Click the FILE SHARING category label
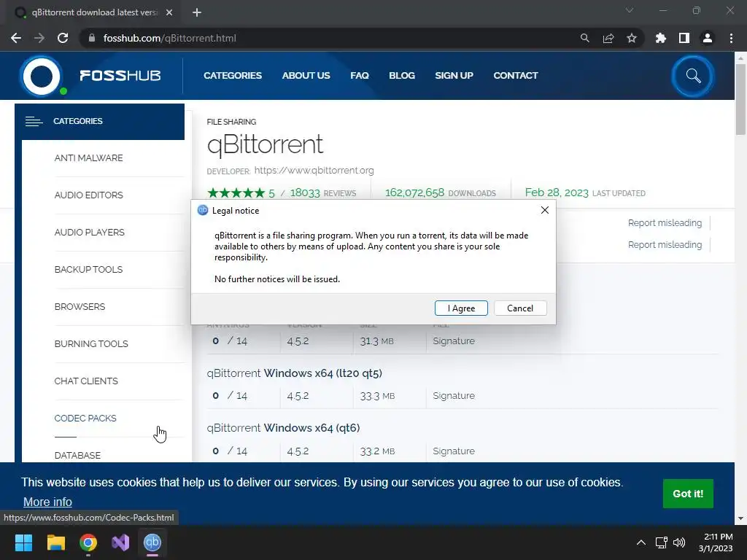 click(231, 122)
